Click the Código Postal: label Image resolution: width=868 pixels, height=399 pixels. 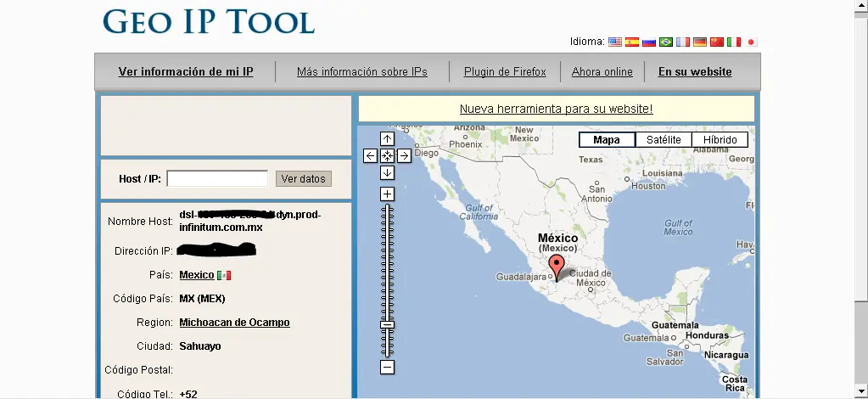tap(139, 369)
